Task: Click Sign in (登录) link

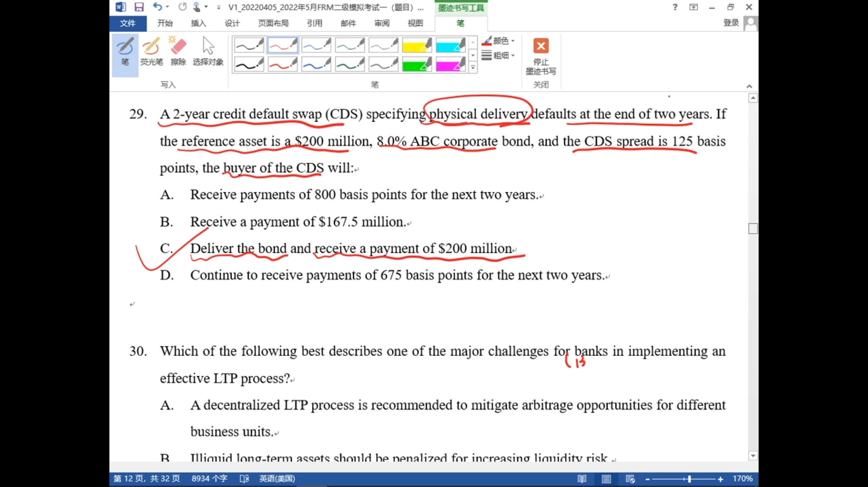Action: click(731, 23)
